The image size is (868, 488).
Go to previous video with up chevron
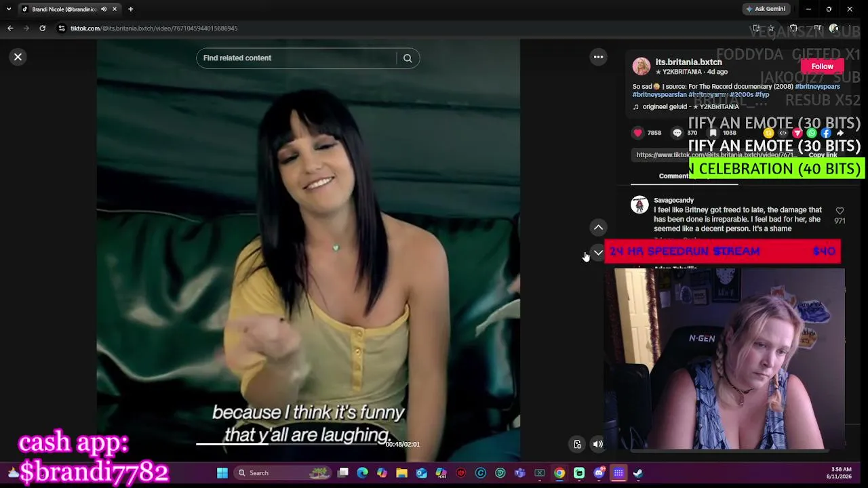(598, 228)
